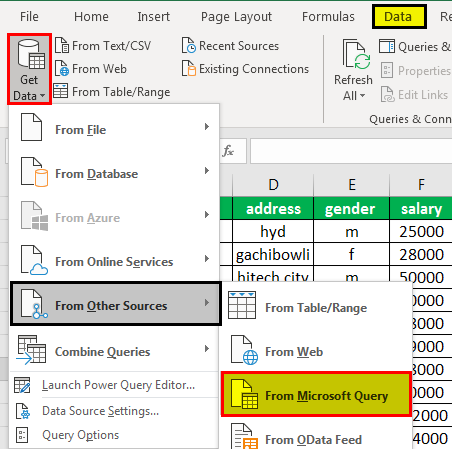Click the From Azure menu icon

[34, 216]
